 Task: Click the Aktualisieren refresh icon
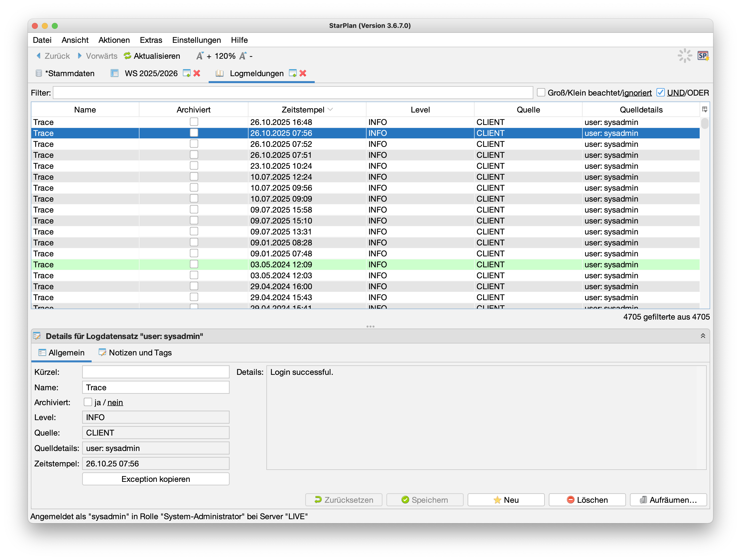(x=127, y=56)
